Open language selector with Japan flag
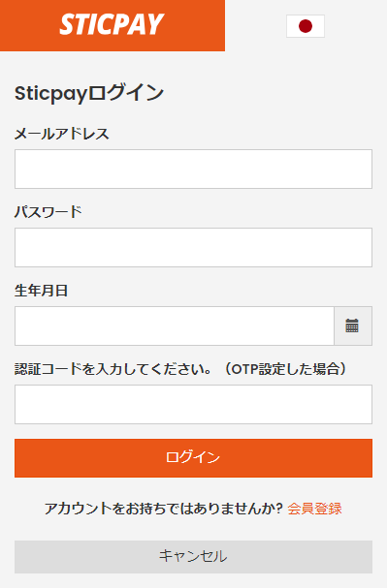This screenshot has height=588, width=387. [306, 26]
